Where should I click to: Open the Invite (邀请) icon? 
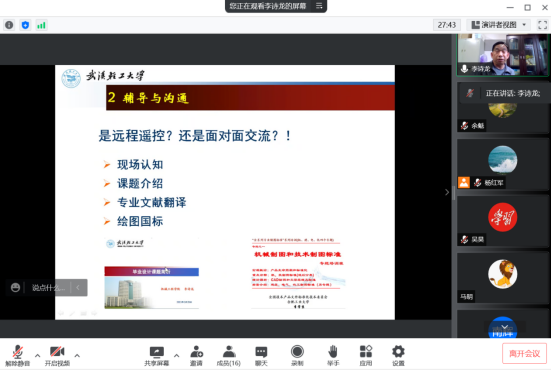[x=196, y=356]
